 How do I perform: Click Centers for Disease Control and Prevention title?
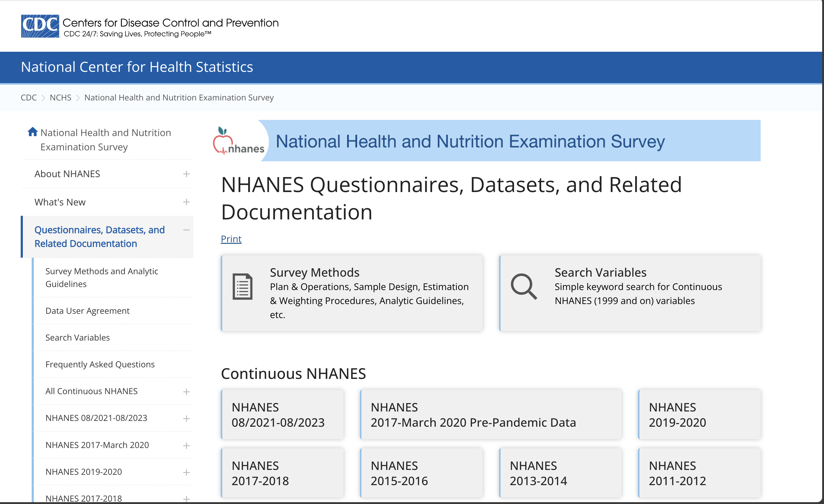(x=171, y=23)
